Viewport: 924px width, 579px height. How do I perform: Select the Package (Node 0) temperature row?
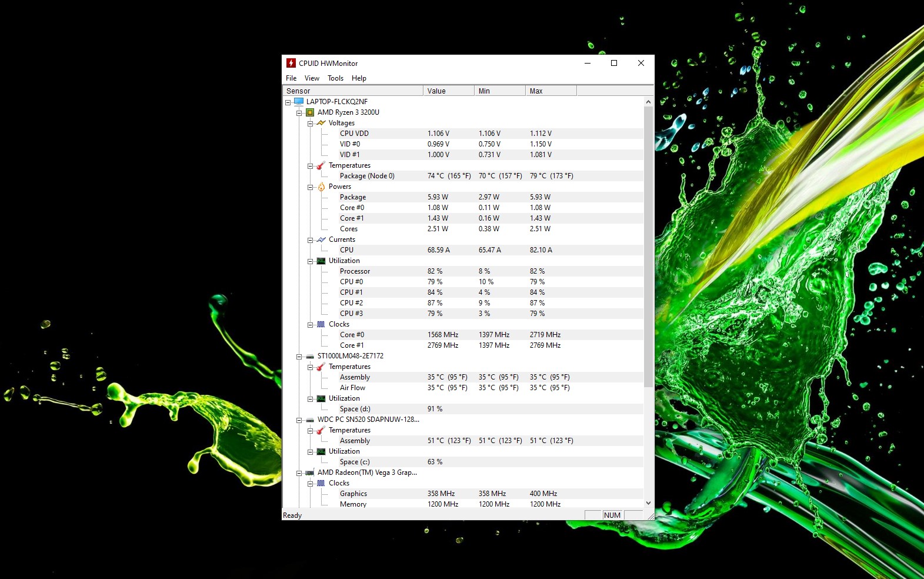[x=367, y=176]
